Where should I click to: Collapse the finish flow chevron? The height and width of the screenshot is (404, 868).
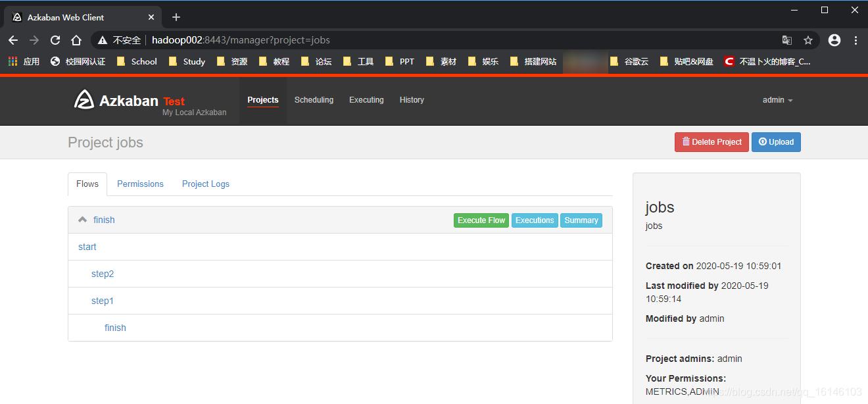(82, 220)
